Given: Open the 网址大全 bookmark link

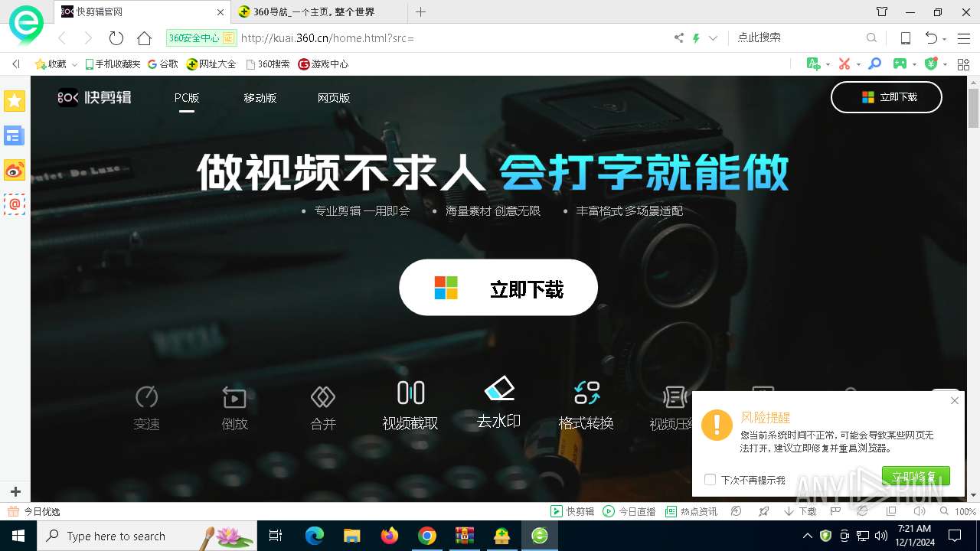Looking at the screenshot, I should [x=211, y=64].
